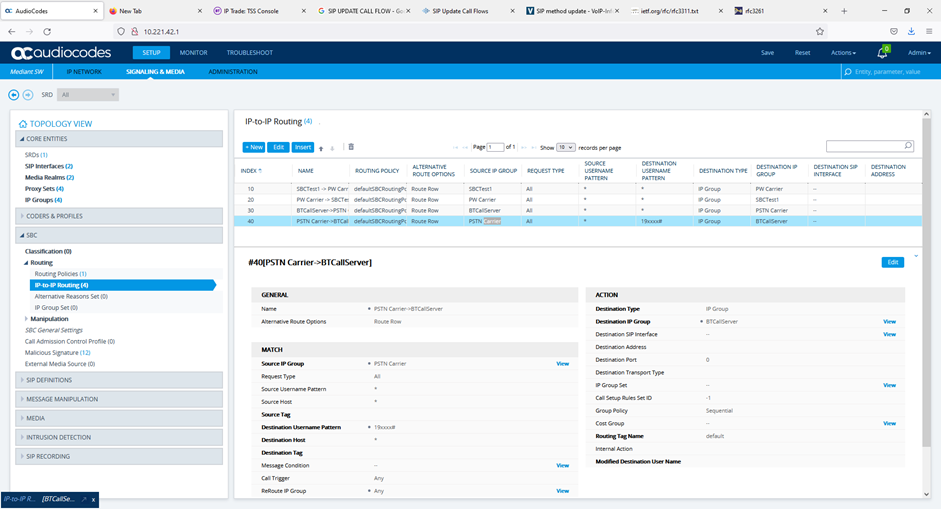
Task: Expand the Media section
Action: 119,418
